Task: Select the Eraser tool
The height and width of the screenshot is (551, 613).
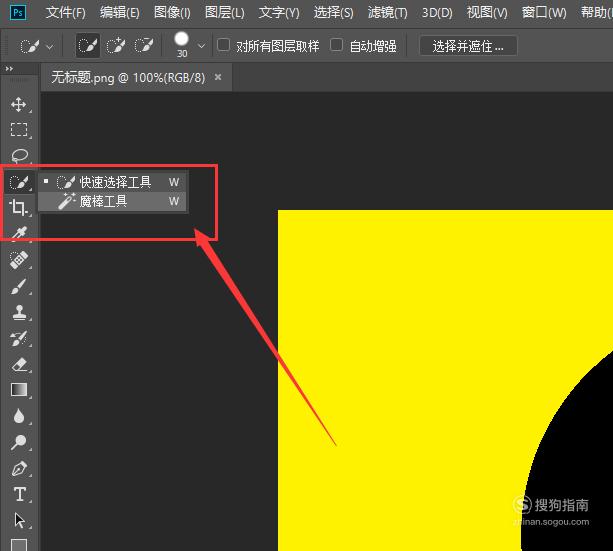Action: 19,364
